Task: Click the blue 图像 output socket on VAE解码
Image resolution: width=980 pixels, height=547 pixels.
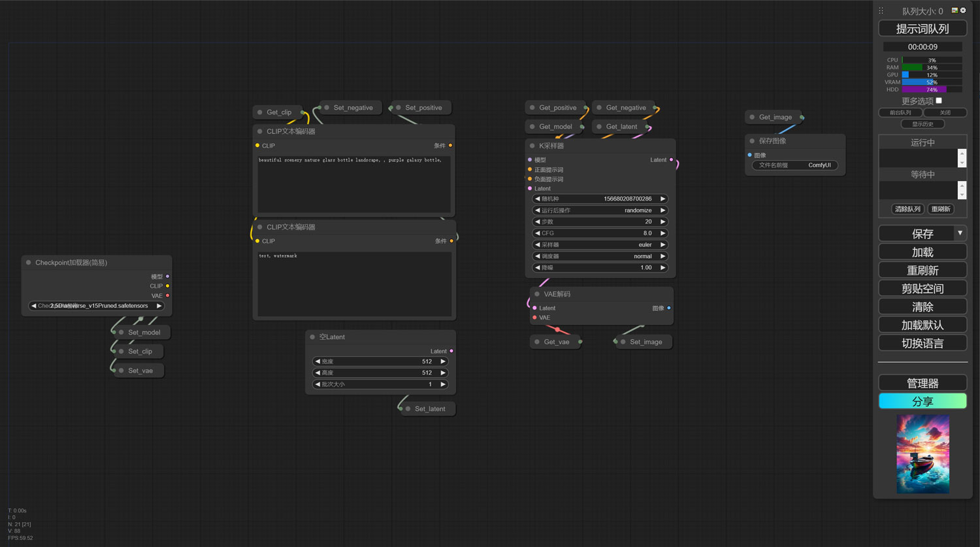Action: 669,308
